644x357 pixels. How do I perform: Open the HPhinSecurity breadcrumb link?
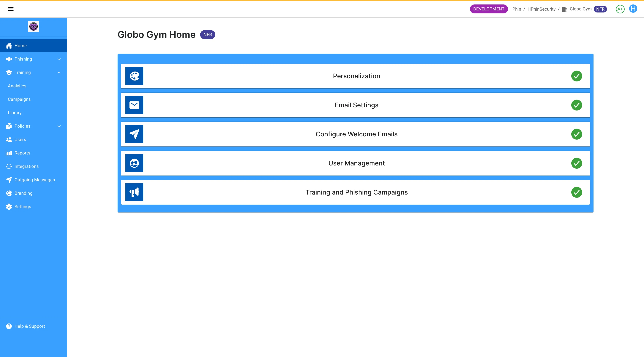coord(541,9)
